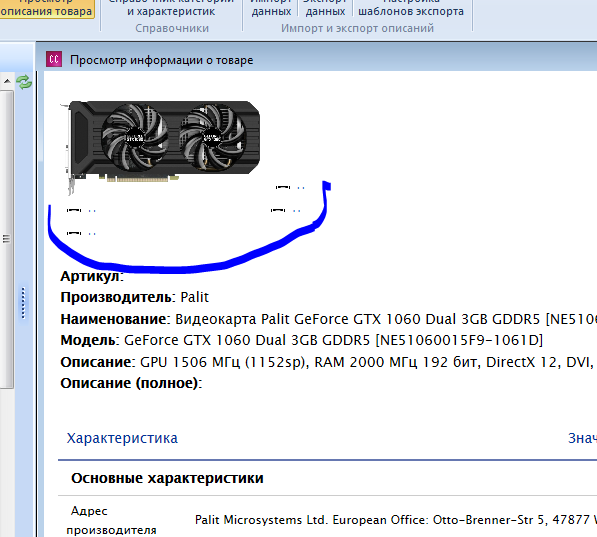Click the data import ribbon button
The image size is (597, 537).
pos(271,8)
